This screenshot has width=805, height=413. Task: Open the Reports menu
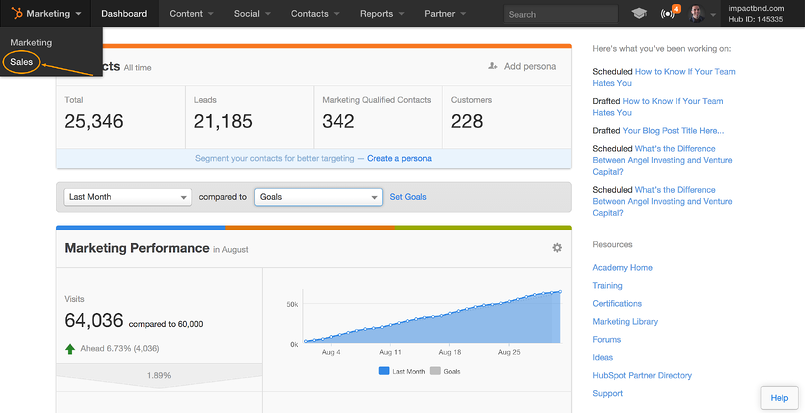point(381,14)
